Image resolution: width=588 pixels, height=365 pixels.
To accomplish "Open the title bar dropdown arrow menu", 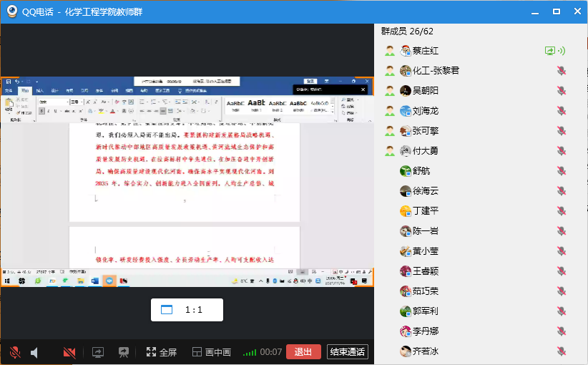I will click(534, 11).
